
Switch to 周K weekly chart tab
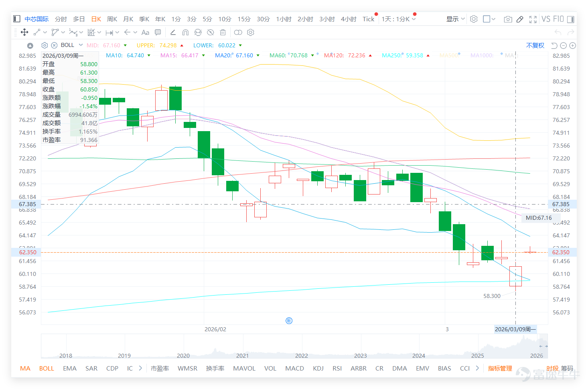pyautogui.click(x=112, y=19)
